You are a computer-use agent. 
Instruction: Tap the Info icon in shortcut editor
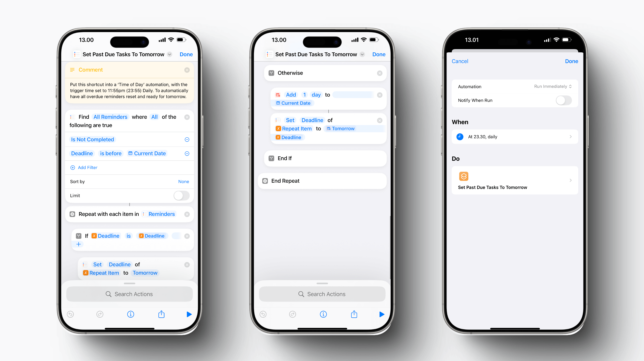131,315
